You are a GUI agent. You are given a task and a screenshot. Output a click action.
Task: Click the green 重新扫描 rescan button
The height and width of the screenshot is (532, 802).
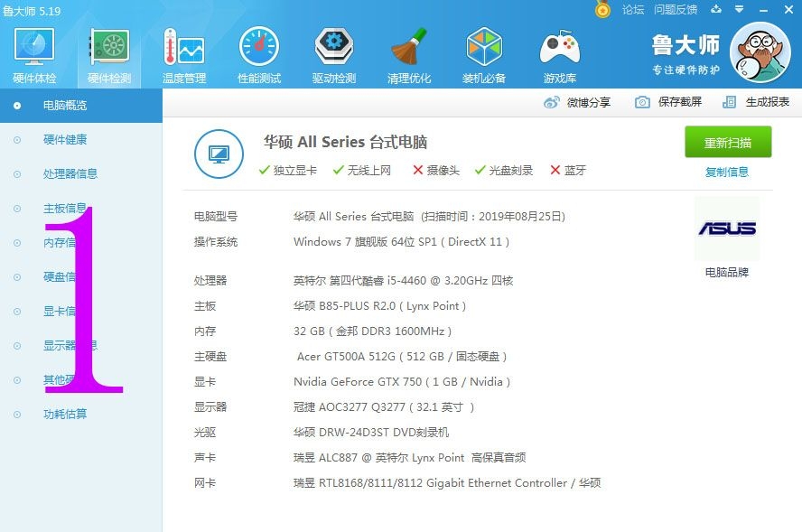[x=728, y=142]
